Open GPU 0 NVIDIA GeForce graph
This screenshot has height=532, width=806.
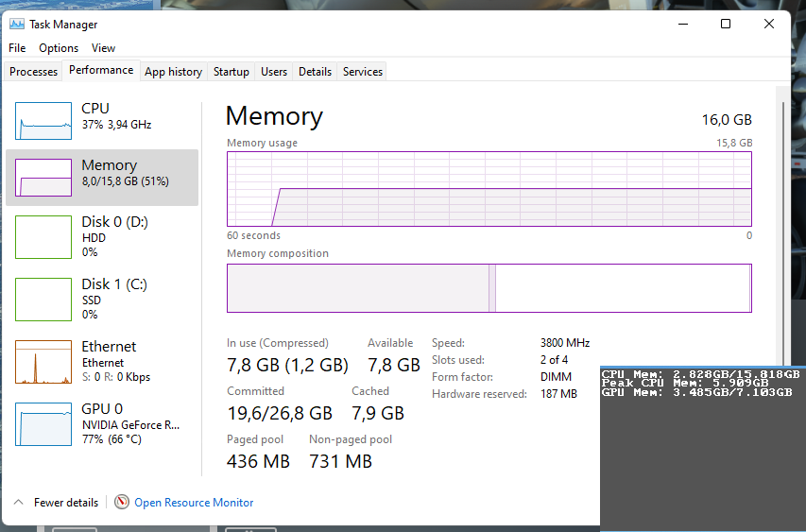(x=43, y=424)
